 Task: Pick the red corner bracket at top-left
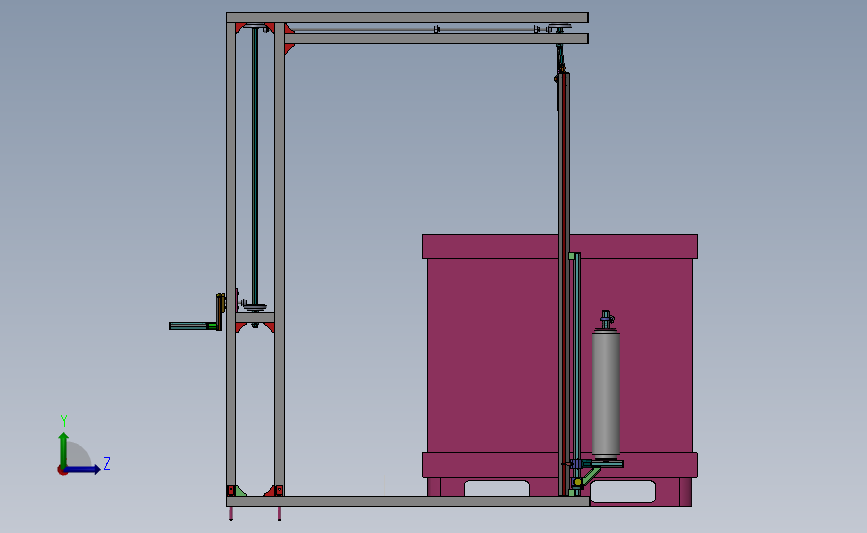(x=241, y=28)
